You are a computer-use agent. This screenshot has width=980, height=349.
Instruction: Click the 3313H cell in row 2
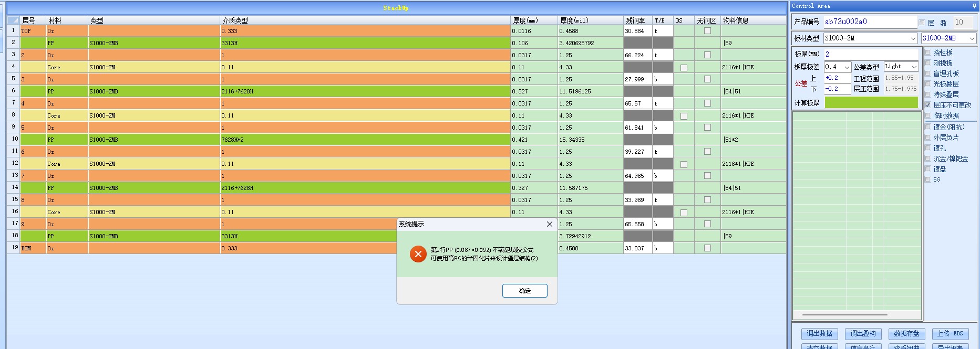[365, 43]
